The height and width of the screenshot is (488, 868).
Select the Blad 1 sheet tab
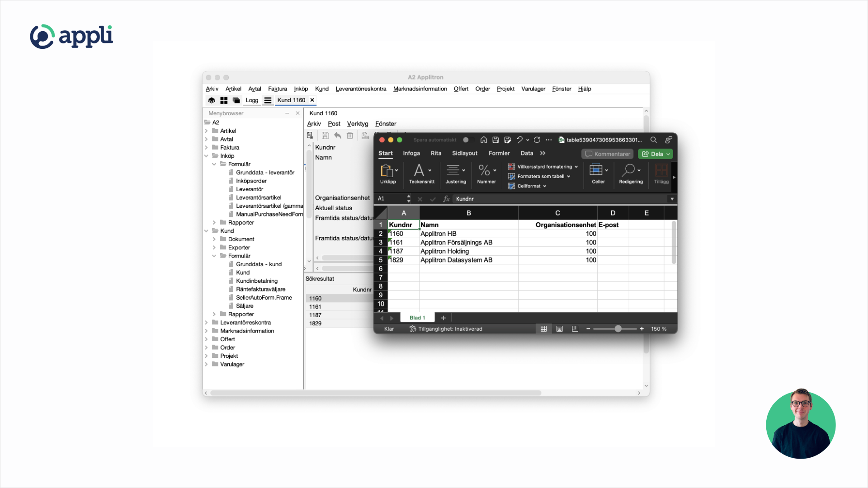417,318
